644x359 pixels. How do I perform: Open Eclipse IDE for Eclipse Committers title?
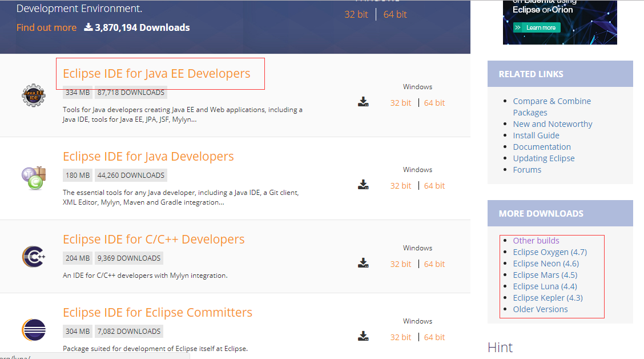158,313
